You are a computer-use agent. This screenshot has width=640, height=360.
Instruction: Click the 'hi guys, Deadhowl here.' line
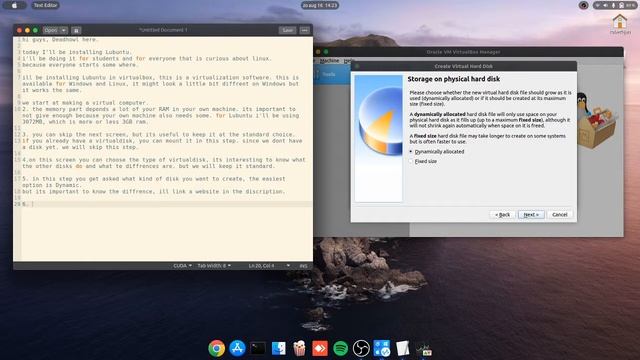coord(60,40)
